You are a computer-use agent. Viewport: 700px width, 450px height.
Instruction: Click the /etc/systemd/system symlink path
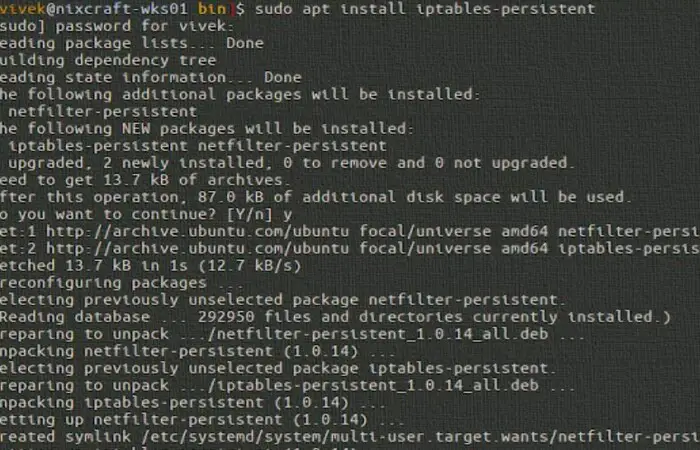click(421, 437)
